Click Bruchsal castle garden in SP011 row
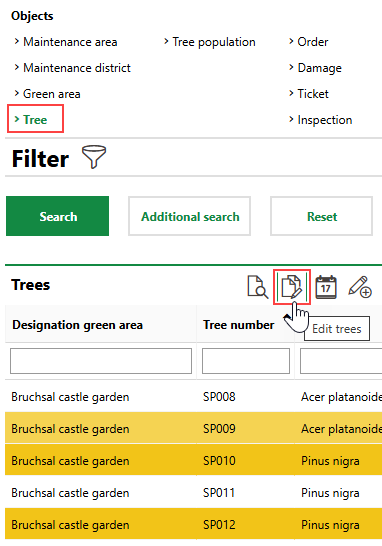 pyautogui.click(x=70, y=493)
